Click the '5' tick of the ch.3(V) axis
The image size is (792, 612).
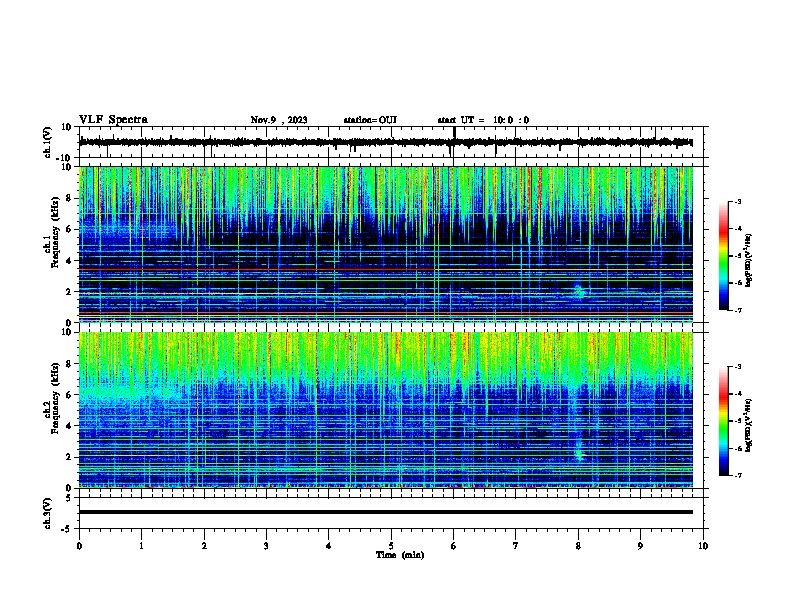click(x=70, y=497)
